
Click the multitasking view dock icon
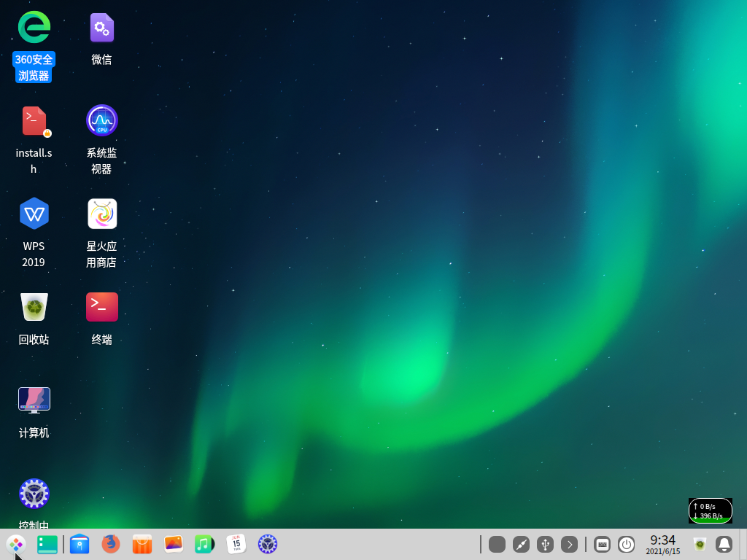tap(47, 544)
